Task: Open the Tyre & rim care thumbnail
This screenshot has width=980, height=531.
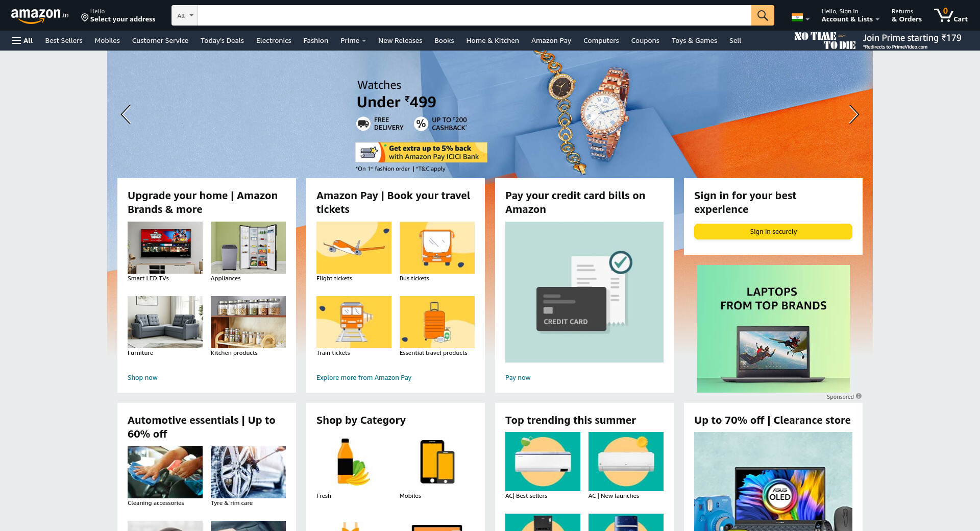Action: coord(248,472)
